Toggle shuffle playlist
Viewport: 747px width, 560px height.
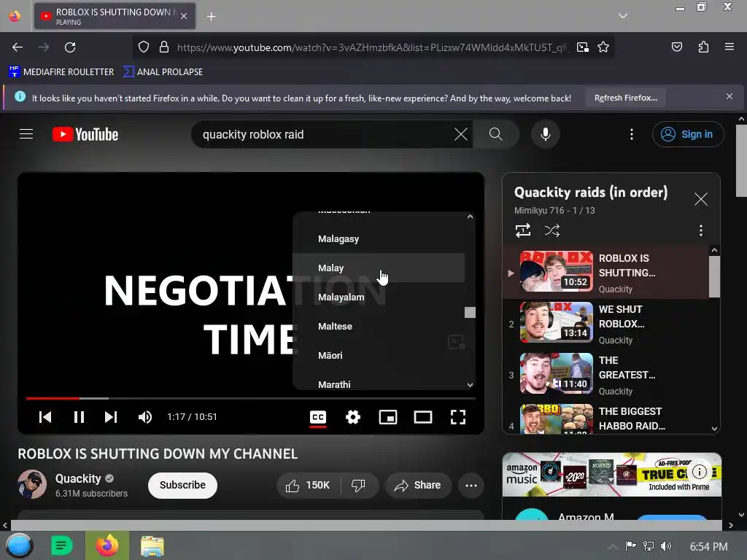551,230
